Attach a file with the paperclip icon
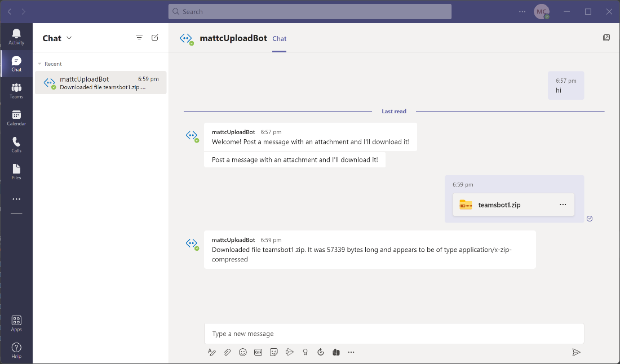The height and width of the screenshot is (364, 620). click(227, 352)
